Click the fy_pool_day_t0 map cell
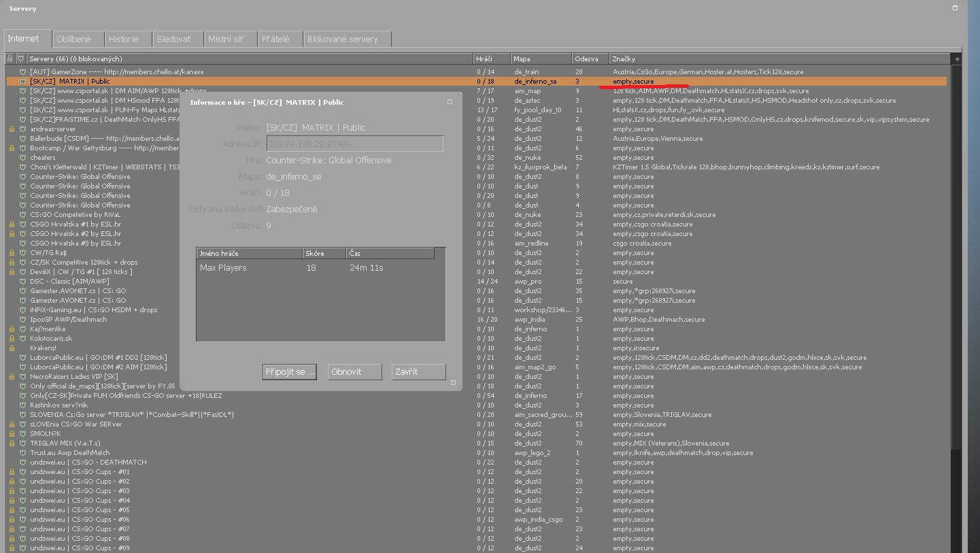This screenshot has height=553, width=980. [537, 110]
